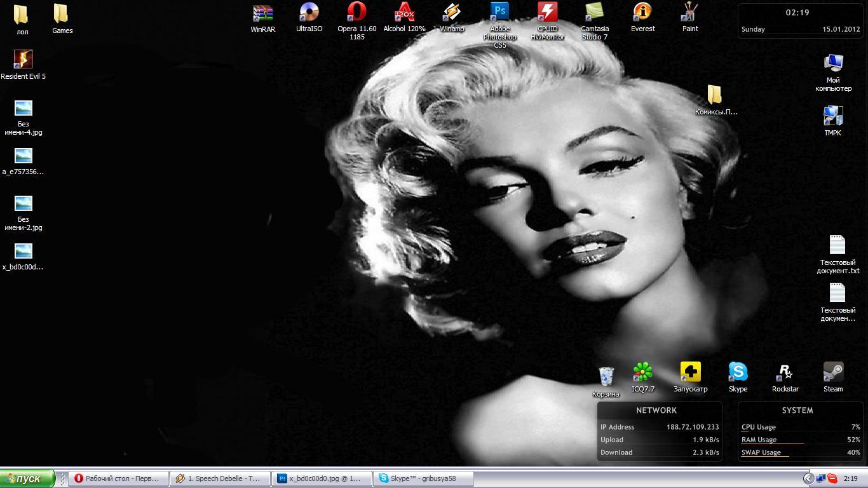Open Opera 11.60 browser shortcut
The width and height of the screenshot is (868, 488).
click(x=356, y=13)
